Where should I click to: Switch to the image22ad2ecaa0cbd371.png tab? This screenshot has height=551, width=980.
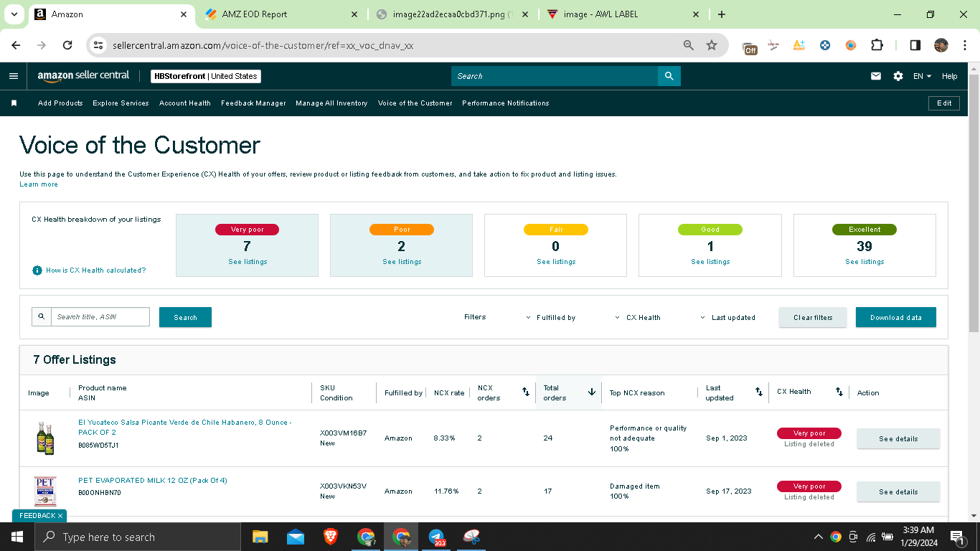(x=452, y=14)
